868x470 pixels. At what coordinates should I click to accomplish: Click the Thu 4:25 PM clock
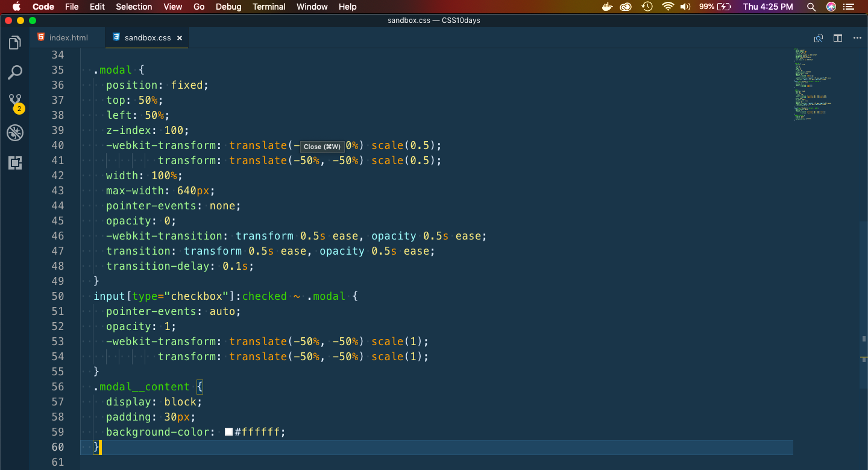[x=768, y=7]
